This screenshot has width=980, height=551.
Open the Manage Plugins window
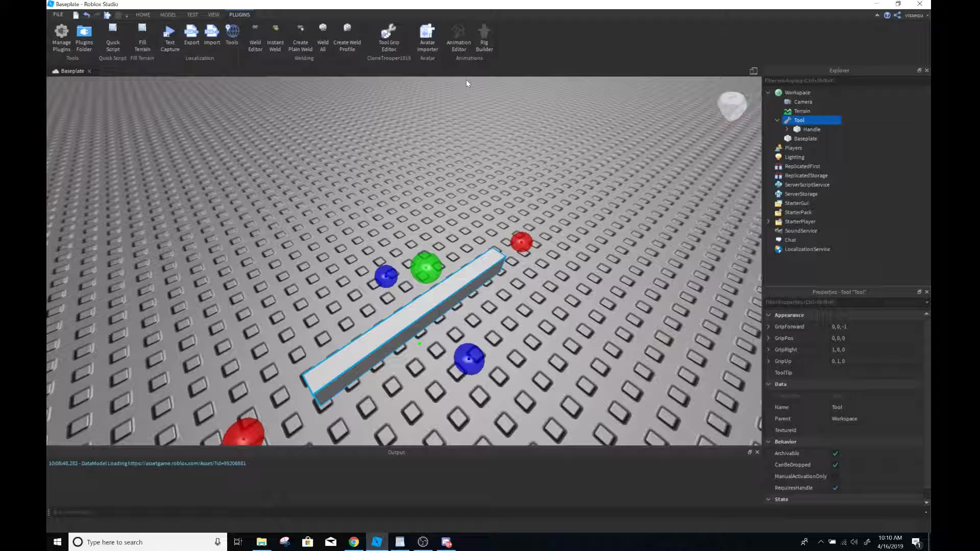point(61,38)
